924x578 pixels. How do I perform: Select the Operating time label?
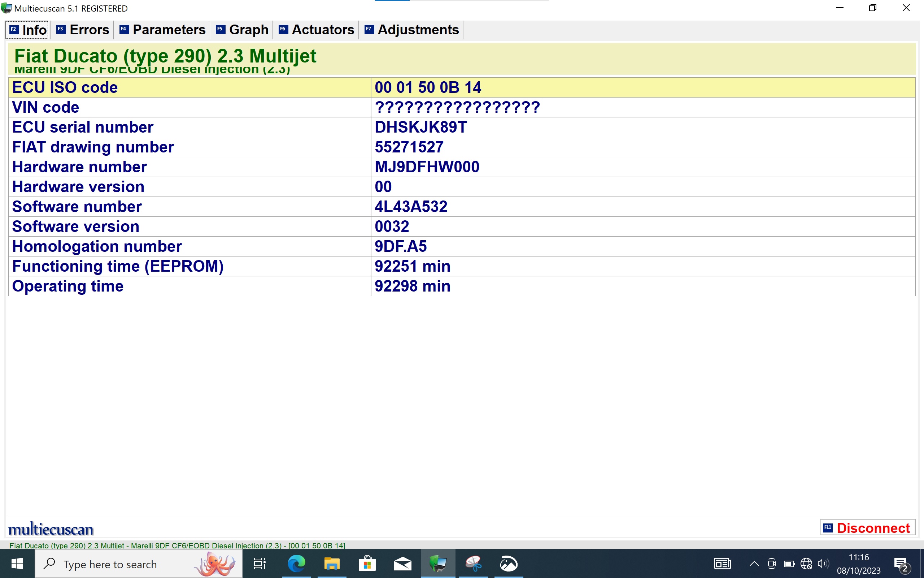[68, 286]
